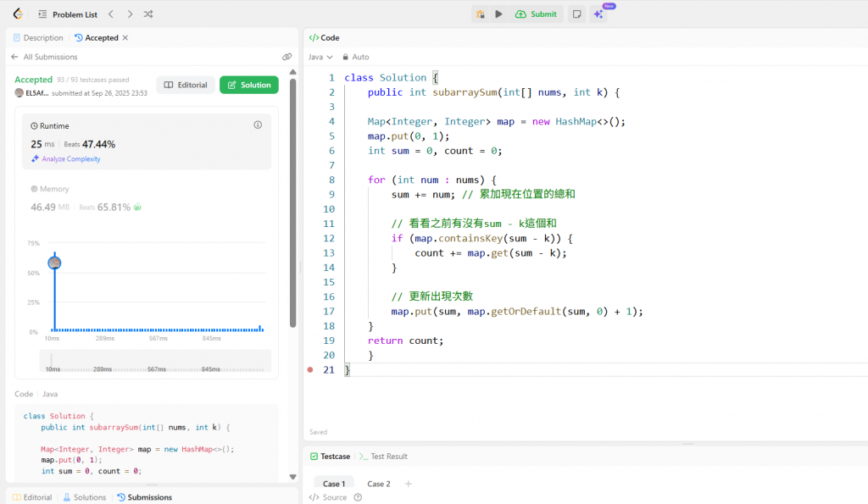Click the submitter avatar image
The height and width of the screenshot is (504, 868).
click(x=19, y=93)
